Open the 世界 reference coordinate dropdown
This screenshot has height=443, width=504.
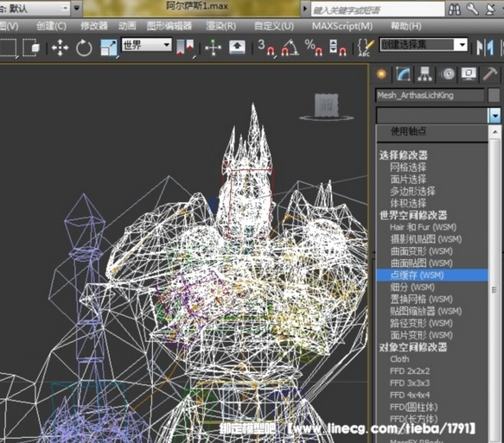pos(146,45)
